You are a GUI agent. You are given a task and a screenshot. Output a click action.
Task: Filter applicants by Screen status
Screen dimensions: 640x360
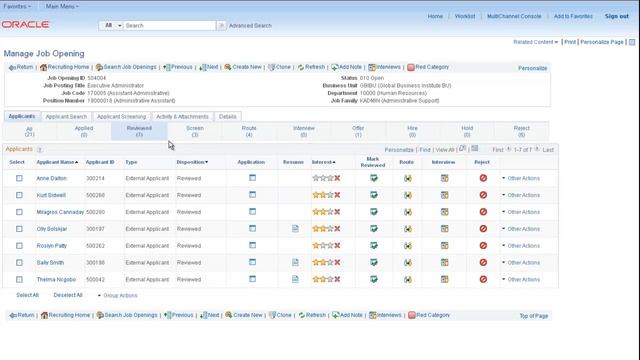[x=195, y=131]
